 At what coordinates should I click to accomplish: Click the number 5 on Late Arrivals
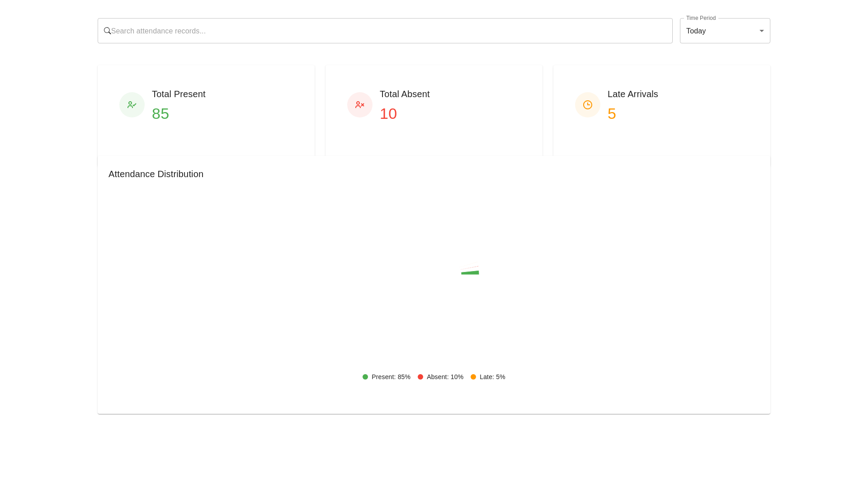pyautogui.click(x=612, y=113)
